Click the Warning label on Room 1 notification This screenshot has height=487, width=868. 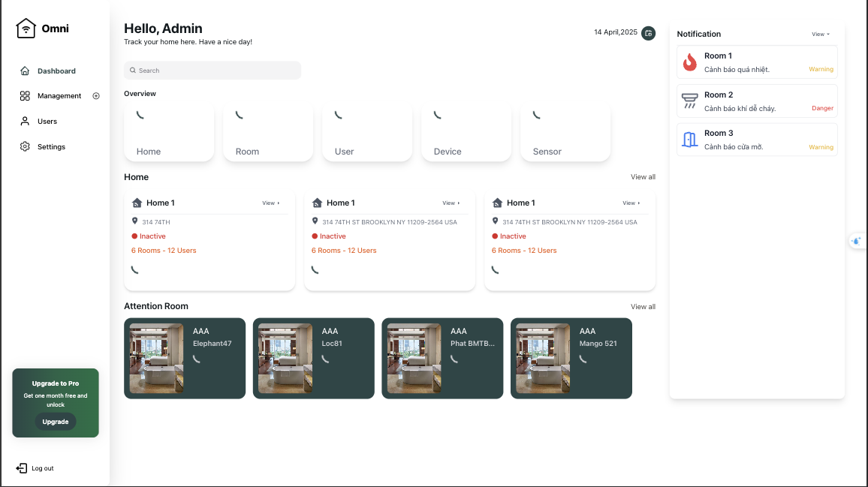(x=821, y=69)
